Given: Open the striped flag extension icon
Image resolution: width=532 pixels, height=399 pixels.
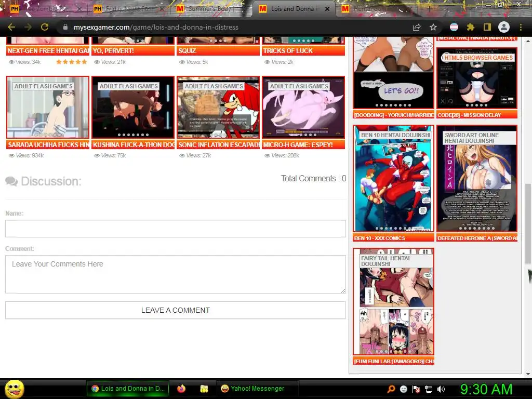Looking at the screenshot, I should pos(454,27).
